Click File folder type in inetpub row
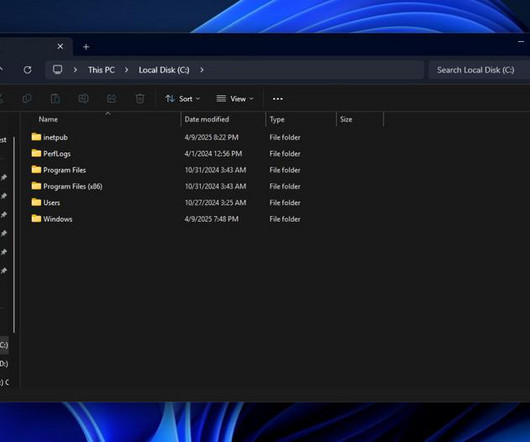This screenshot has height=442, width=530. coord(285,137)
